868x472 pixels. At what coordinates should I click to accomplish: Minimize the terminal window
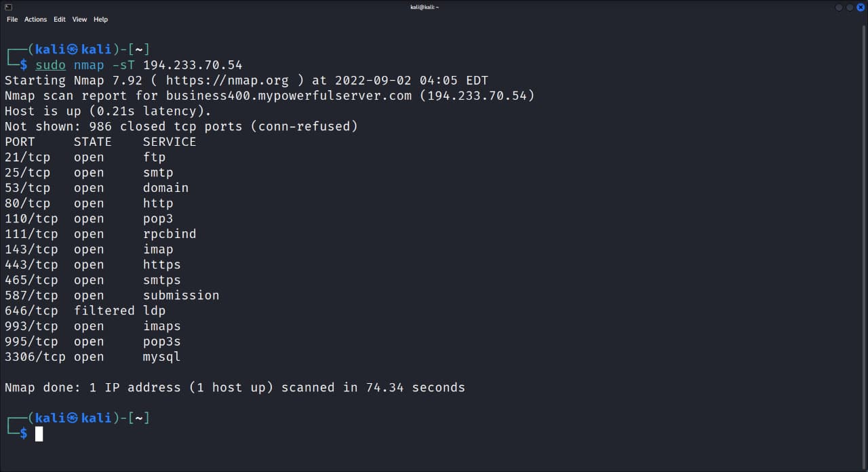point(839,7)
